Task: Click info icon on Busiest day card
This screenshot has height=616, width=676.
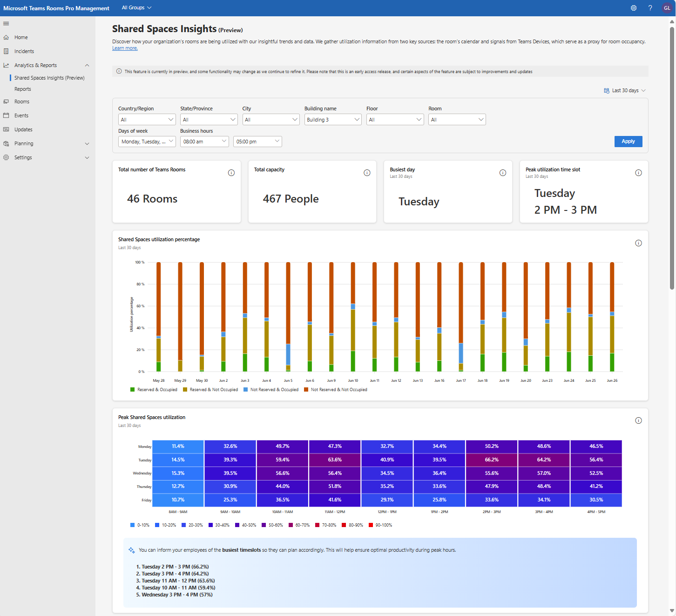Action: (503, 173)
